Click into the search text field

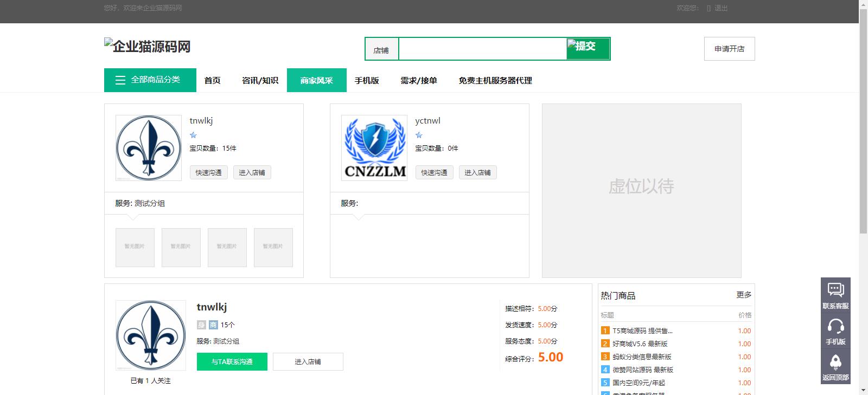click(x=482, y=49)
